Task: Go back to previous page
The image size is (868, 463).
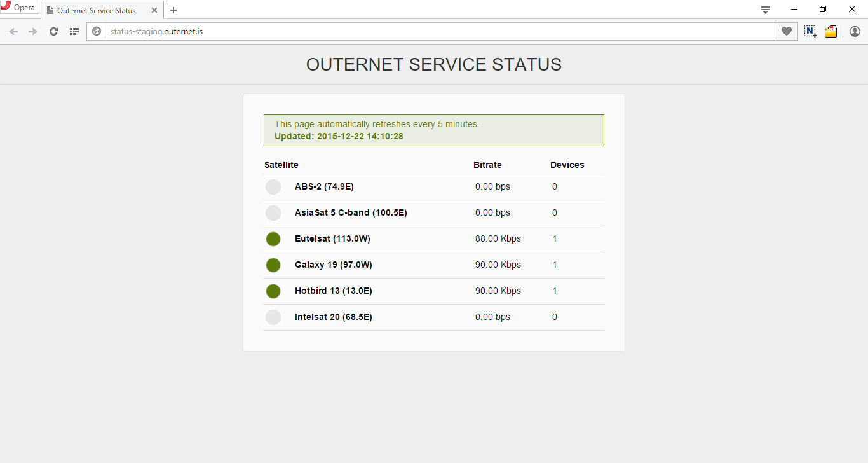Action: tap(13, 31)
